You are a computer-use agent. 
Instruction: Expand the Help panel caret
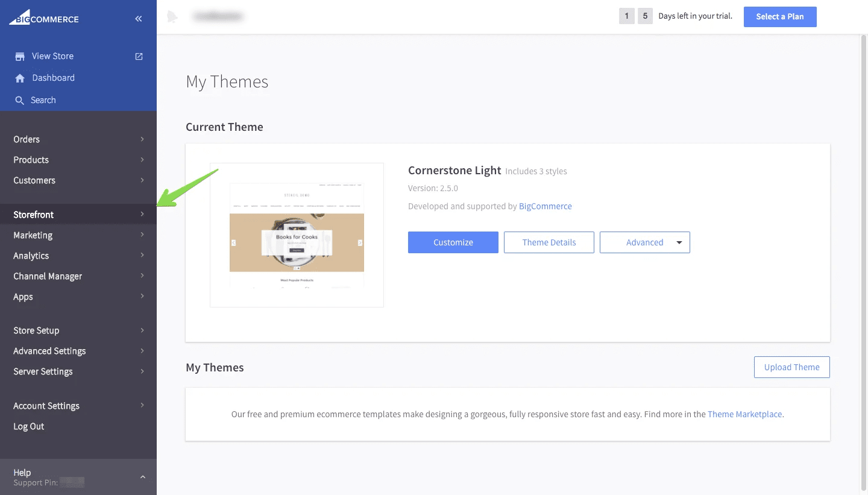[x=143, y=477]
